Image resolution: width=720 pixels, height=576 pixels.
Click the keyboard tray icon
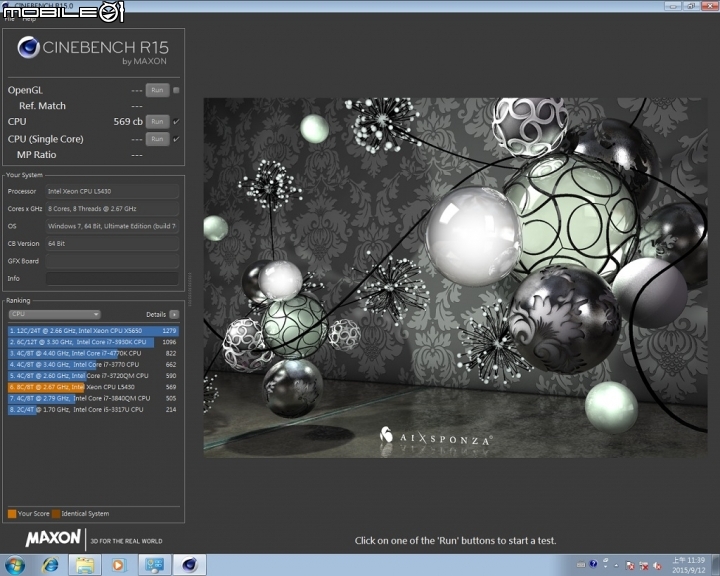click(x=581, y=565)
